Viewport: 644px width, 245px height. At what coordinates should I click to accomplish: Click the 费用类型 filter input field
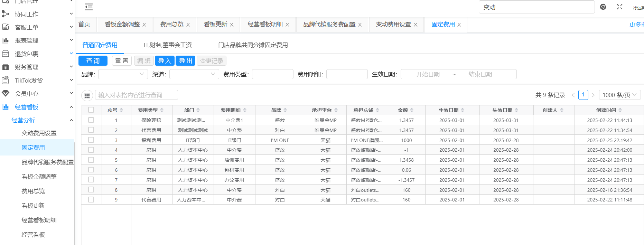click(x=272, y=74)
